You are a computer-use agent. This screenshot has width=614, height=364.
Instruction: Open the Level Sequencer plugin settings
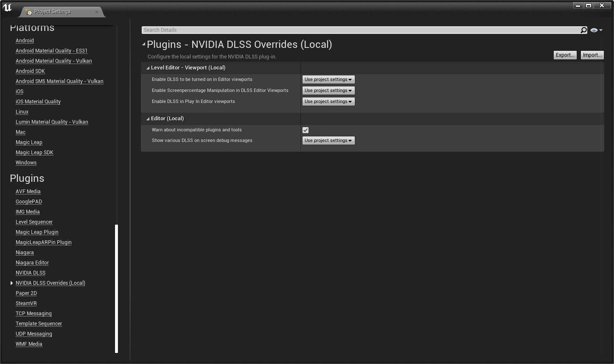coord(34,222)
